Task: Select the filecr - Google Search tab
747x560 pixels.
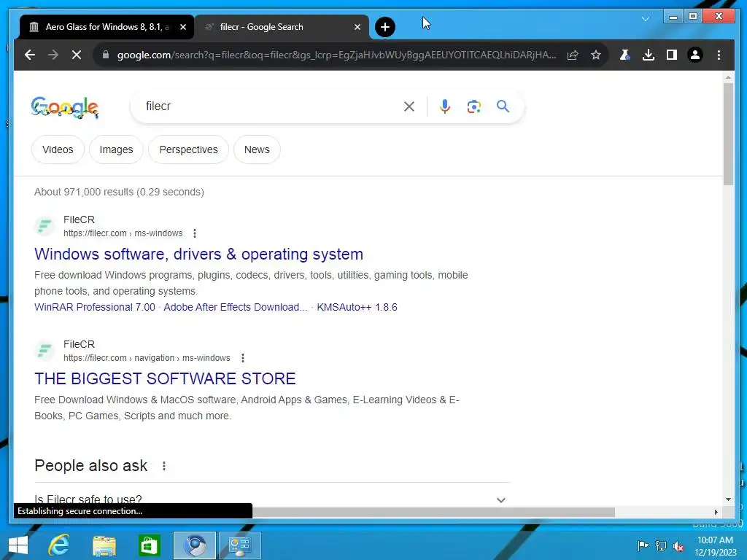Action: point(281,27)
